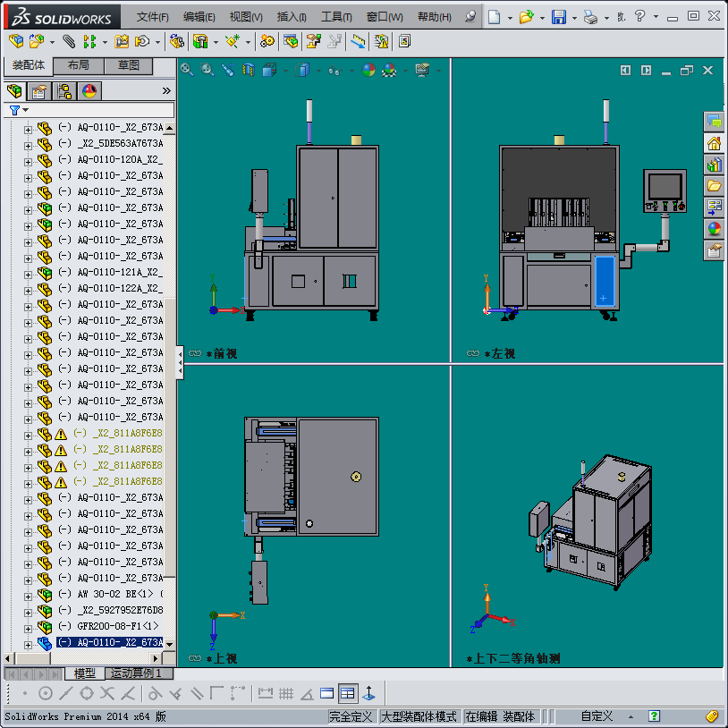Expand the AQ-0110-120A_X2_ tree node

[x=28, y=162]
